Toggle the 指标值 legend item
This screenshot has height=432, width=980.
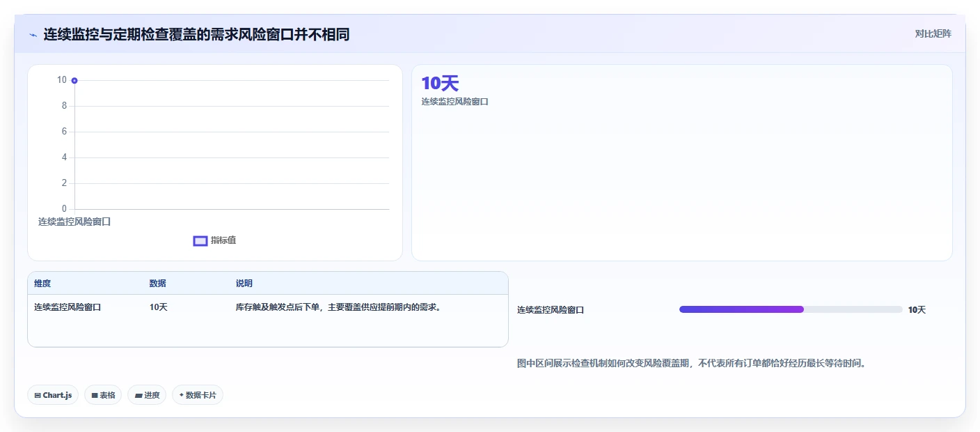coord(214,240)
